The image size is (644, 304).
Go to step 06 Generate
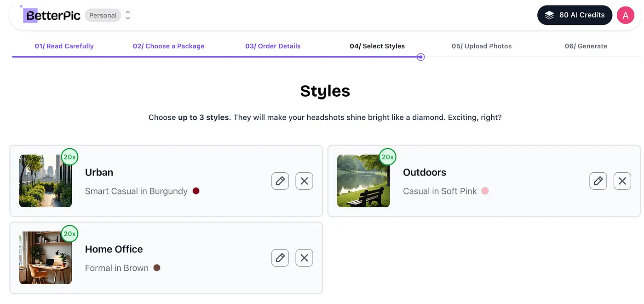pyautogui.click(x=586, y=46)
